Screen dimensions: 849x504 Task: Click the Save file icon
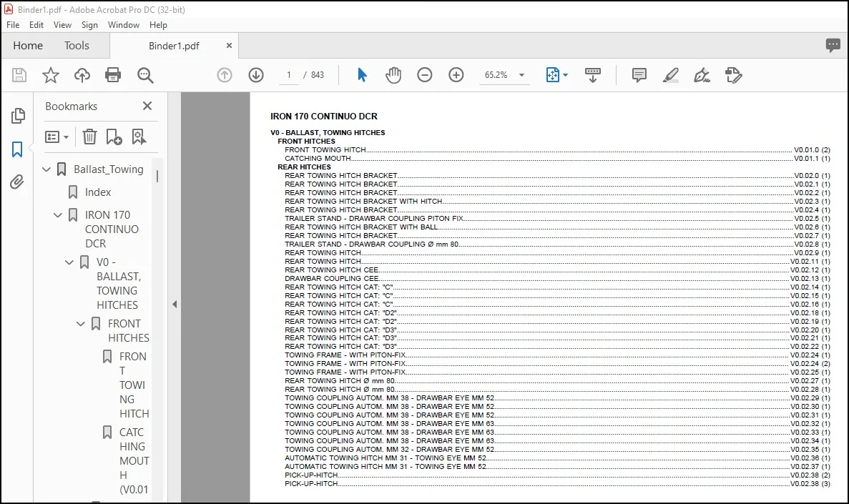click(19, 75)
